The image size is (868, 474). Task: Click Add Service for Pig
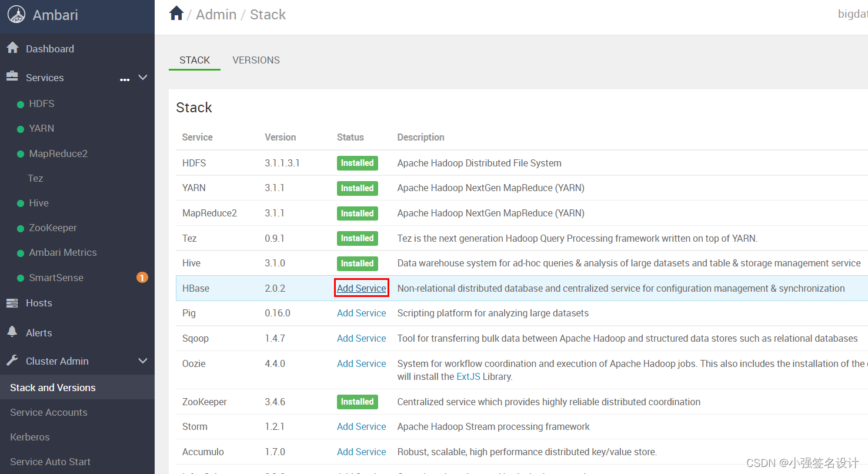pyautogui.click(x=362, y=313)
